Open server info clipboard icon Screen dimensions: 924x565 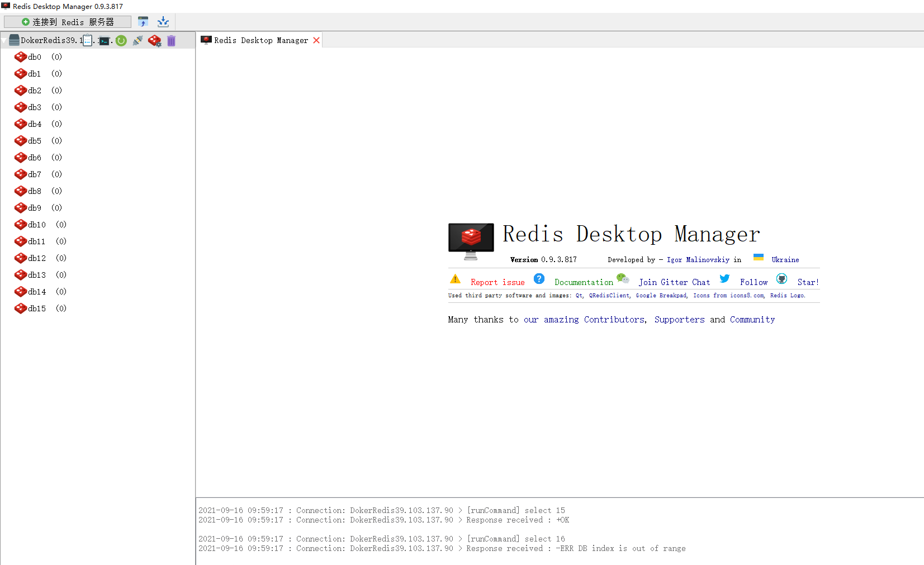(x=88, y=40)
